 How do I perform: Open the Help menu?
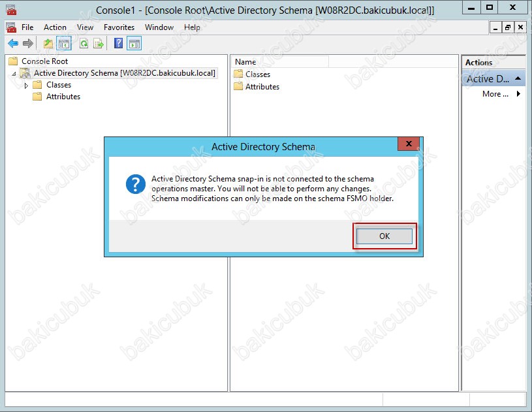(192, 27)
